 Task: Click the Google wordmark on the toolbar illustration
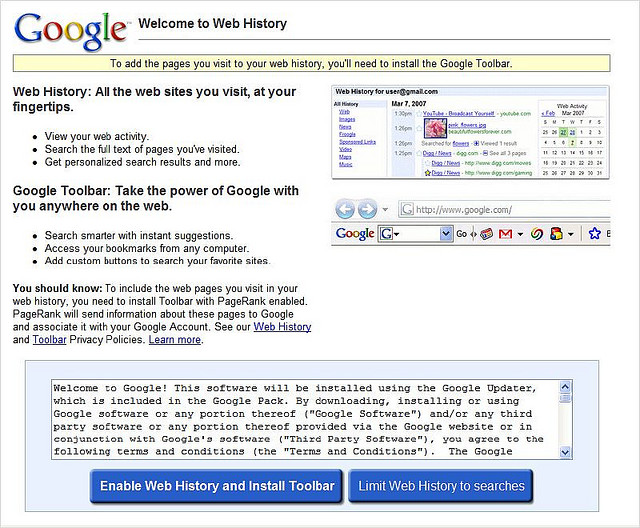[355, 234]
